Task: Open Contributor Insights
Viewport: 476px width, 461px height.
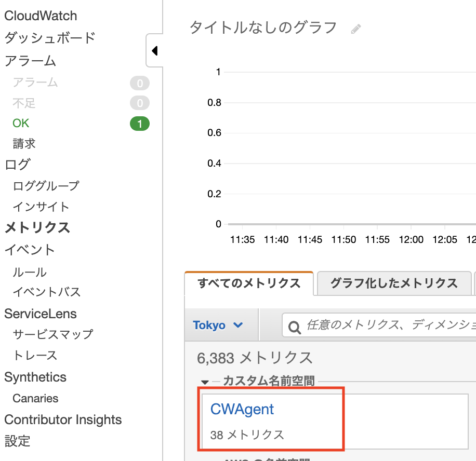Action: point(63,420)
